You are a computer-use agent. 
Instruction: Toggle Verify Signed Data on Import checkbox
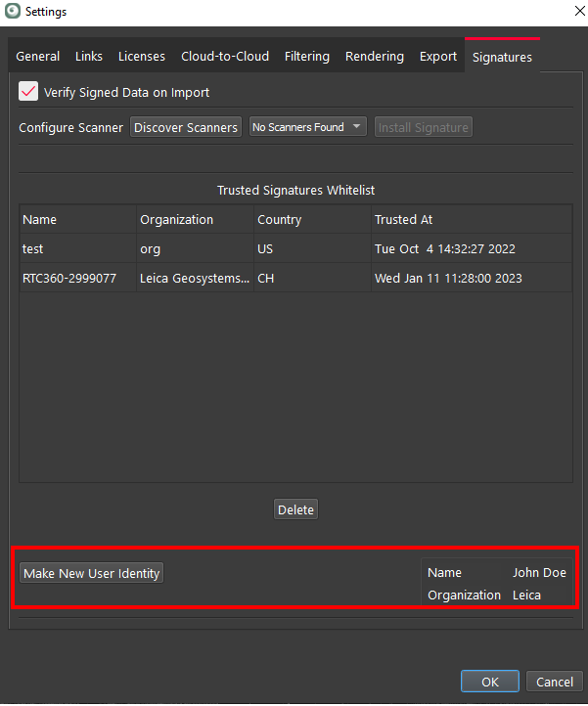[x=29, y=92]
